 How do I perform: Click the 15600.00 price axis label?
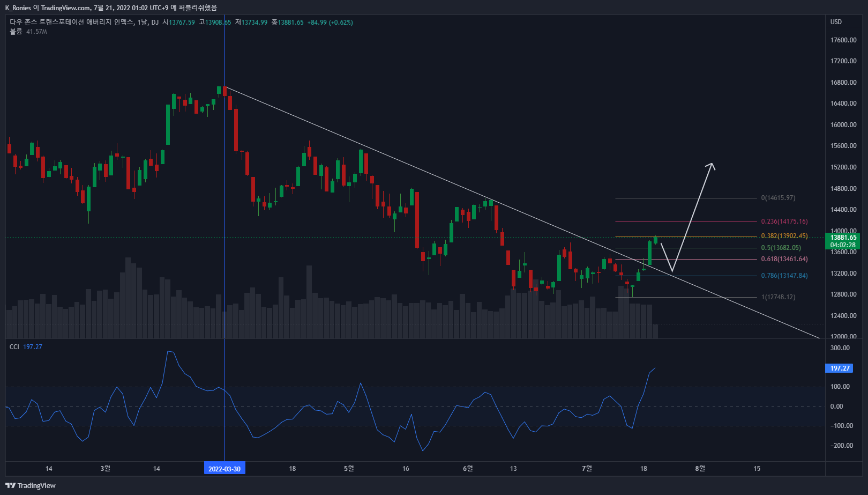tap(843, 146)
